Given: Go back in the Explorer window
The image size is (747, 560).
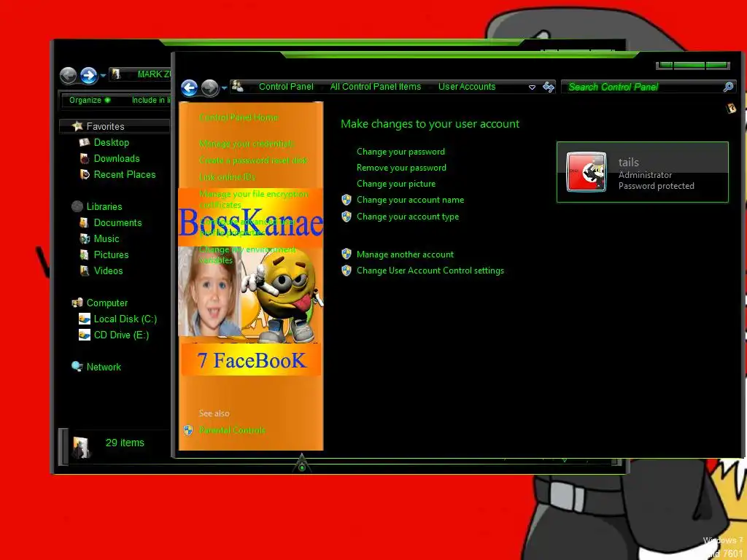Looking at the screenshot, I should pyautogui.click(x=68, y=75).
